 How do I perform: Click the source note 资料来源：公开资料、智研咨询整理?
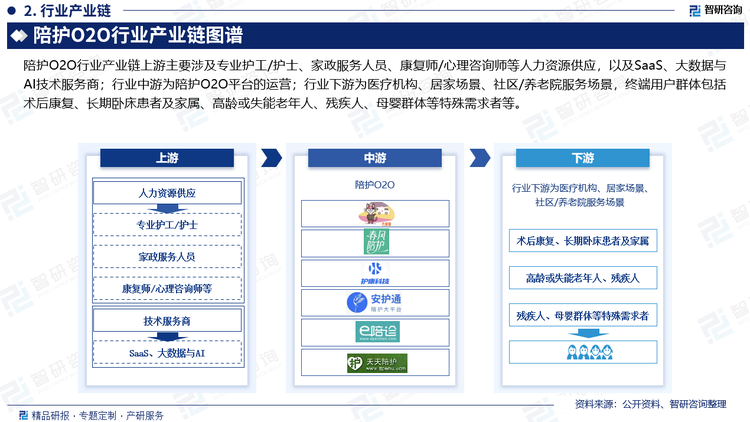(651, 404)
